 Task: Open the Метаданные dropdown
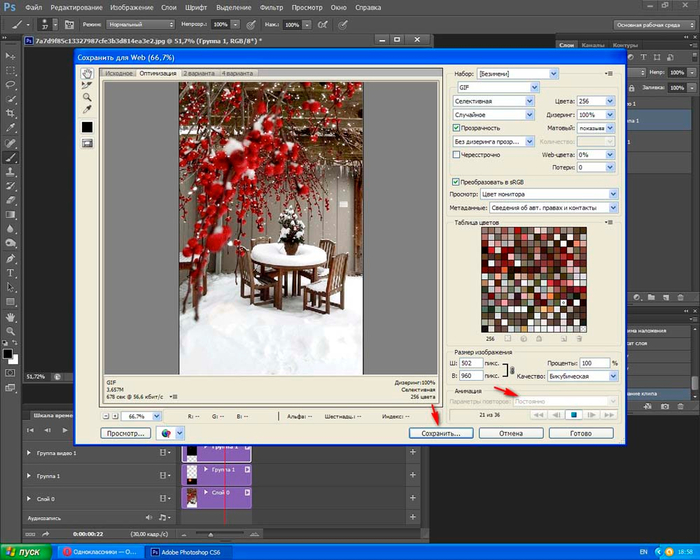(554, 208)
